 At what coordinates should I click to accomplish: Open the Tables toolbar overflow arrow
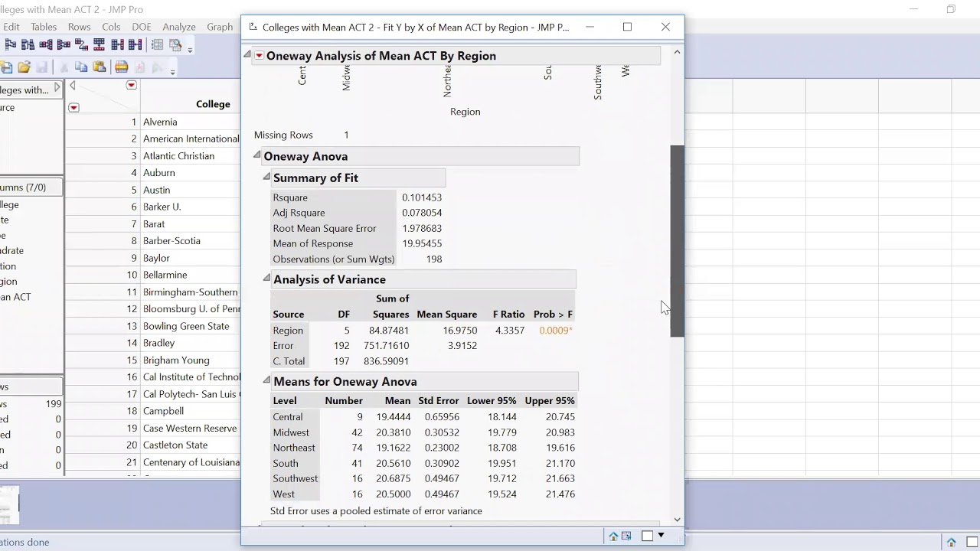[190, 50]
